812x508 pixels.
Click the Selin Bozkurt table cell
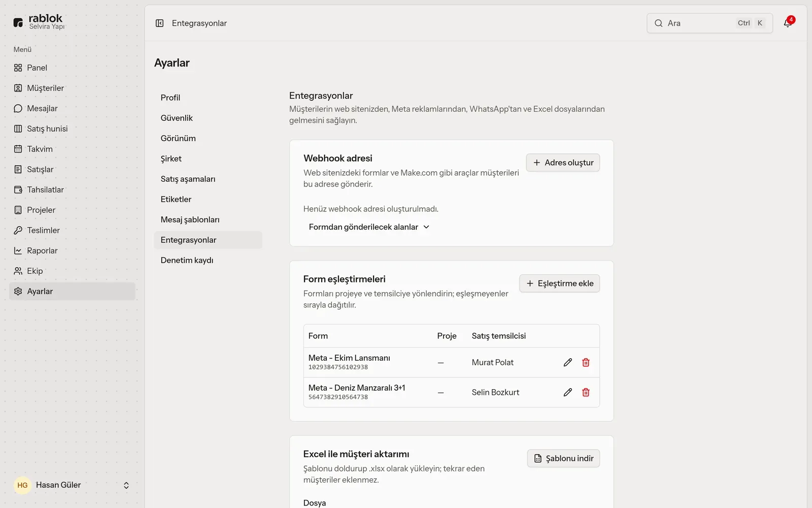[495, 392]
